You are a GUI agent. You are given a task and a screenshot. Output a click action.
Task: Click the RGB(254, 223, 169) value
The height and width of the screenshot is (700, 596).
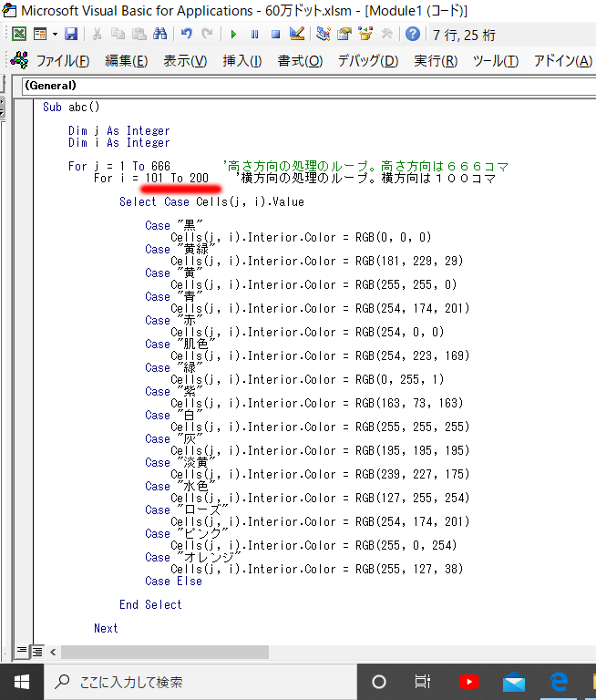coord(413,355)
